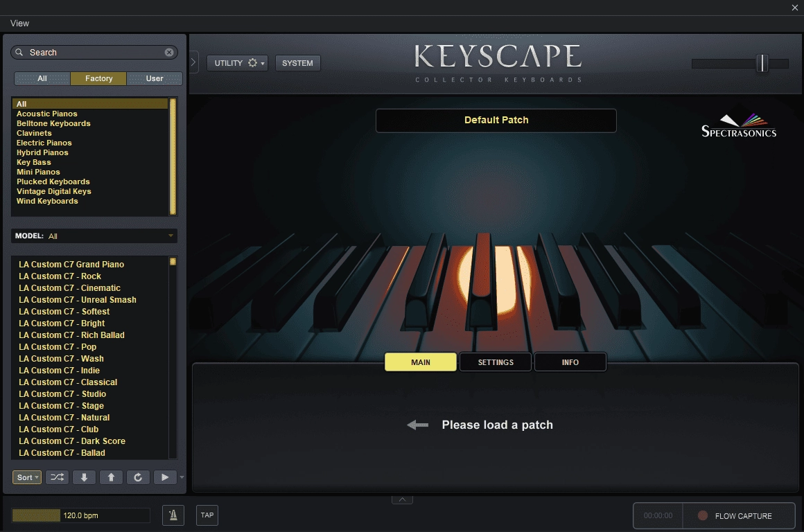This screenshot has width=804, height=532.
Task: Click into the Search input field
Action: coord(94,52)
